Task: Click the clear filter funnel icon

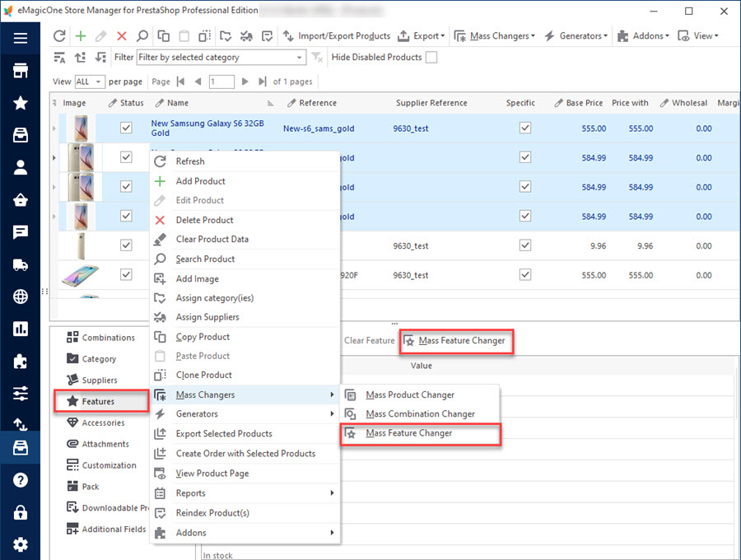Action: click(x=317, y=57)
